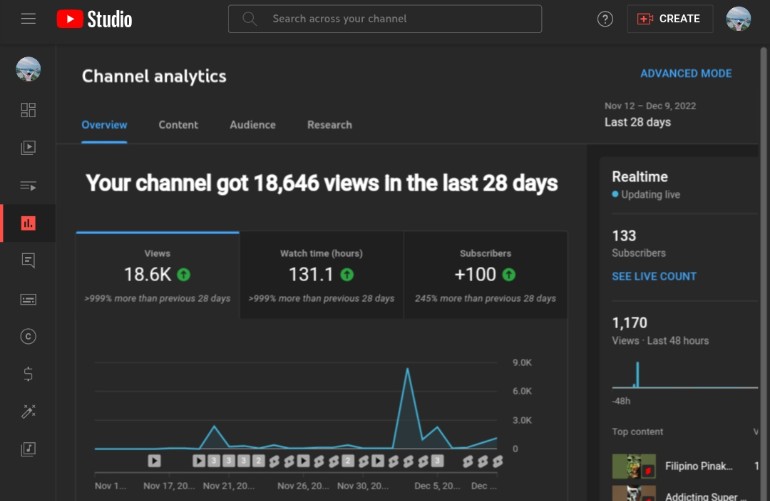770x501 pixels.
Task: Click the help question mark icon
Action: (x=605, y=19)
